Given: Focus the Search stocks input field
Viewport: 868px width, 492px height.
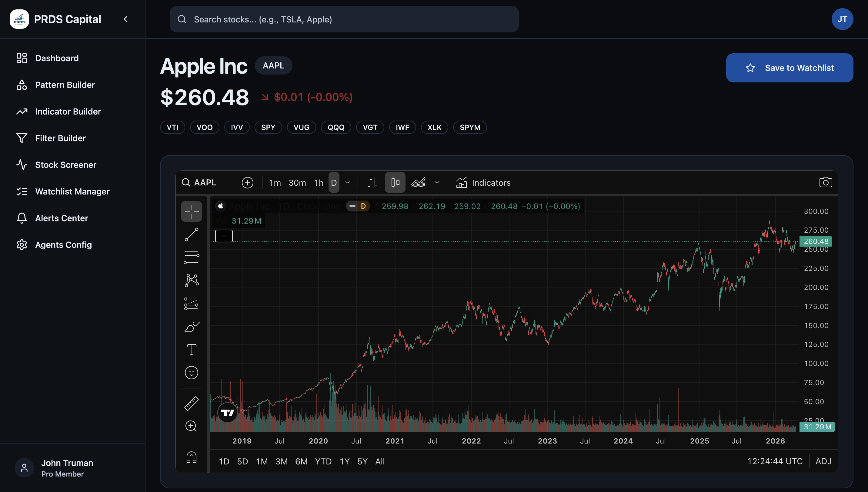Looking at the screenshot, I should 344,19.
